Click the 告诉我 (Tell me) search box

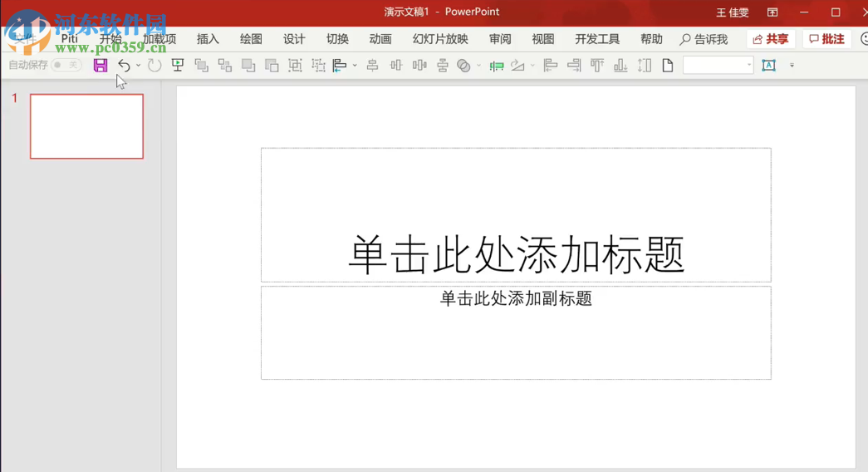click(704, 39)
